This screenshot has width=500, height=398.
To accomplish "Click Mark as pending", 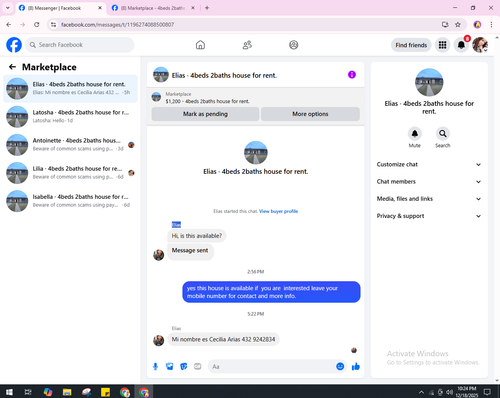I will pos(205,114).
